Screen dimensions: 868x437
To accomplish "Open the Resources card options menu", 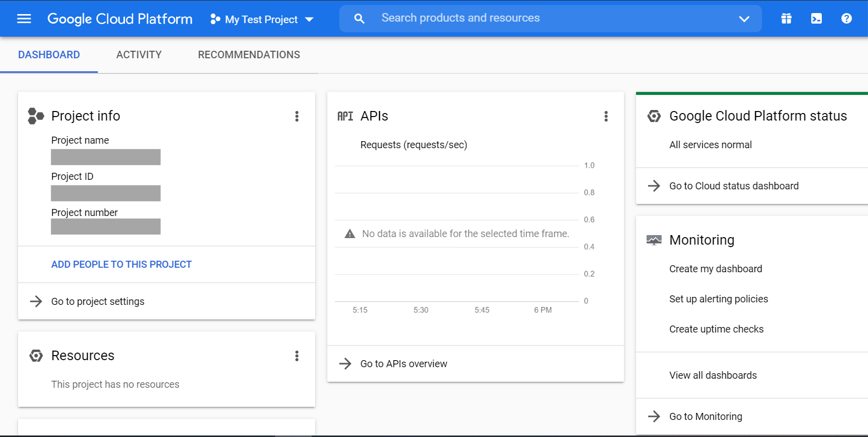I will [297, 356].
